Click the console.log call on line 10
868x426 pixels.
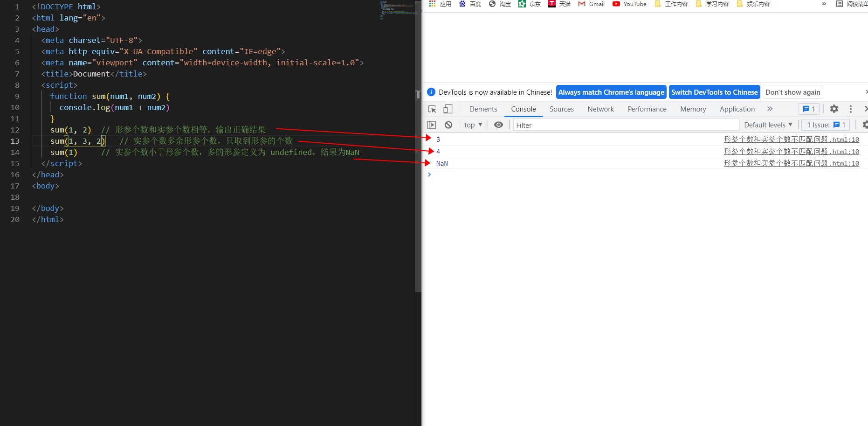114,107
